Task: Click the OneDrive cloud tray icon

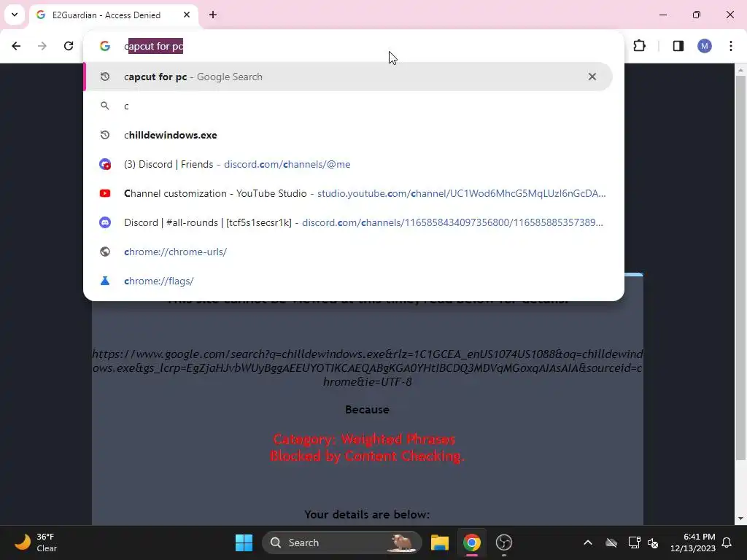Action: (611, 542)
